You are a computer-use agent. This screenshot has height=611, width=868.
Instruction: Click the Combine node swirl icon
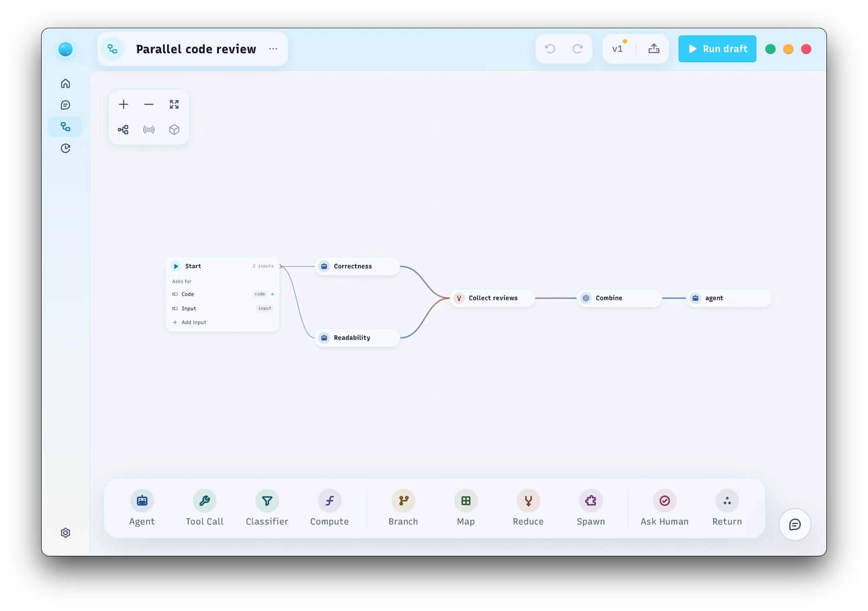[x=586, y=298]
